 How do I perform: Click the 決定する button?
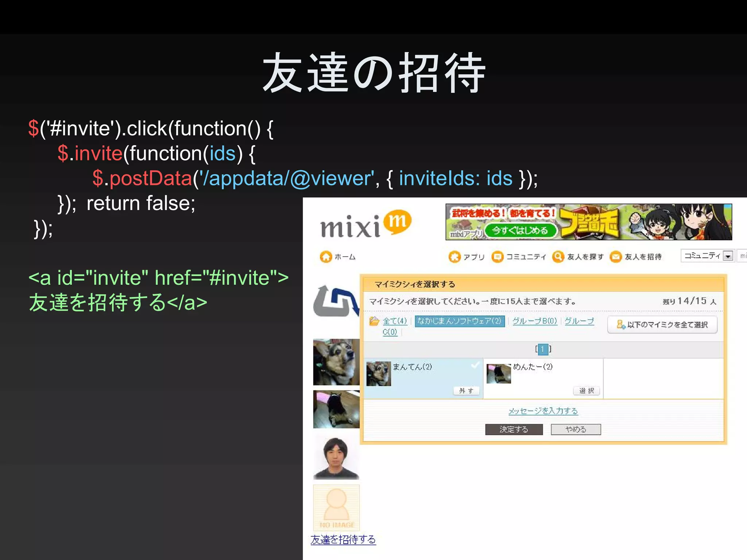tap(514, 429)
